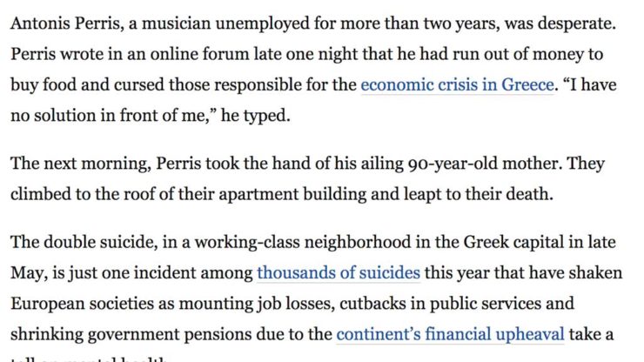Click the words 'shrinking government pensions'
Image resolution: width=644 pixels, height=362 pixels.
click(131, 334)
